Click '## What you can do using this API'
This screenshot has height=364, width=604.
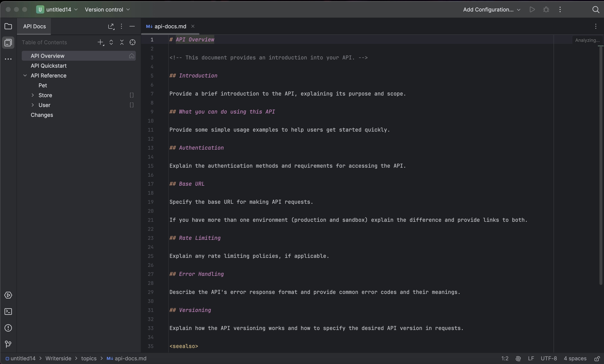tap(222, 112)
